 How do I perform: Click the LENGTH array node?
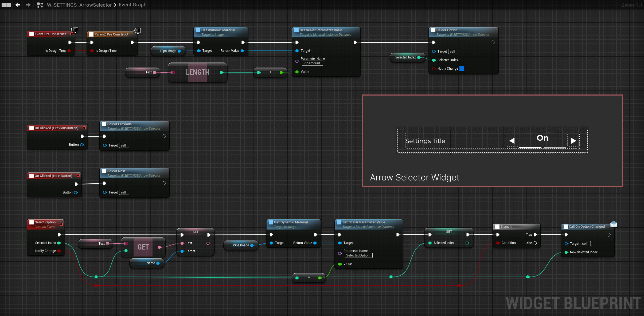pos(197,72)
